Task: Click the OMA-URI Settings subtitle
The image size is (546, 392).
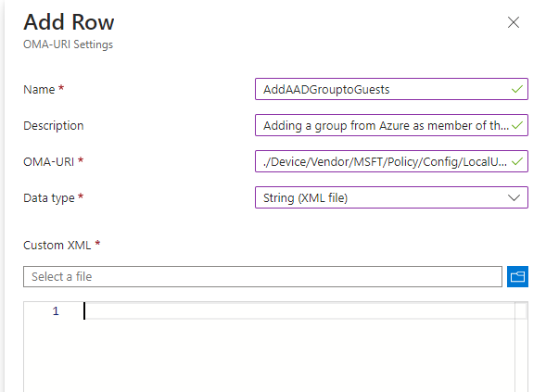Action: point(68,44)
